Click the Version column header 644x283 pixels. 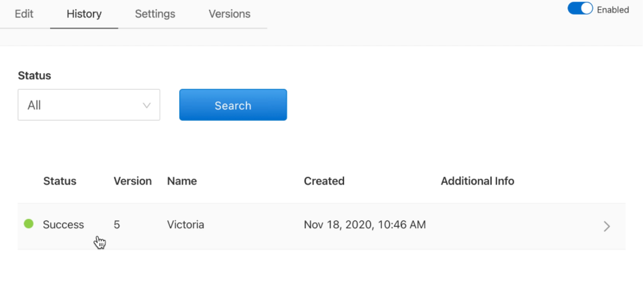tap(132, 181)
